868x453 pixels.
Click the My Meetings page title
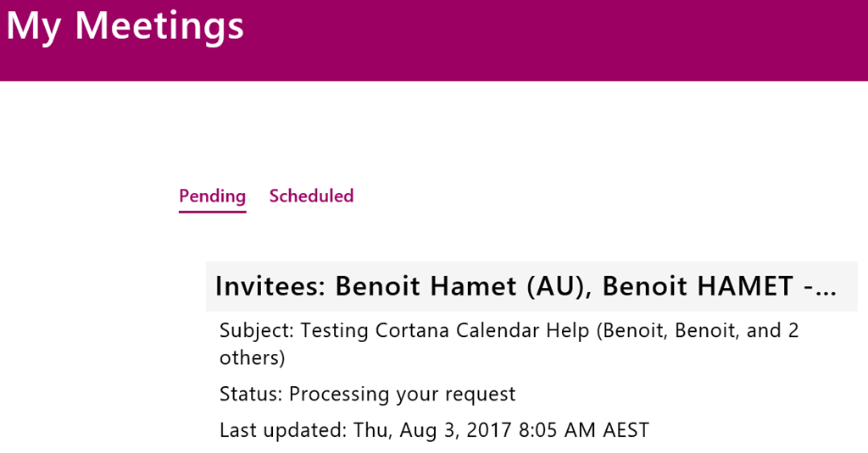[125, 25]
